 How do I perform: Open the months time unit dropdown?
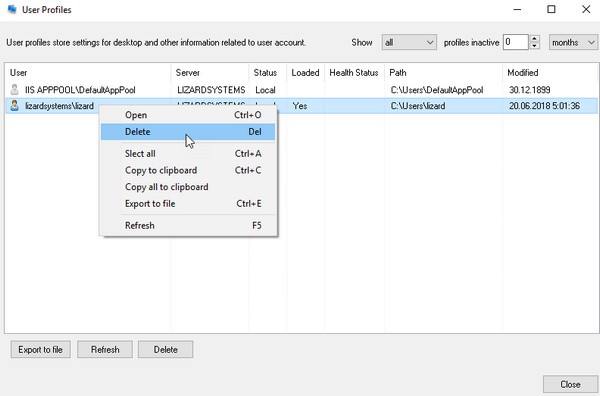(573, 42)
